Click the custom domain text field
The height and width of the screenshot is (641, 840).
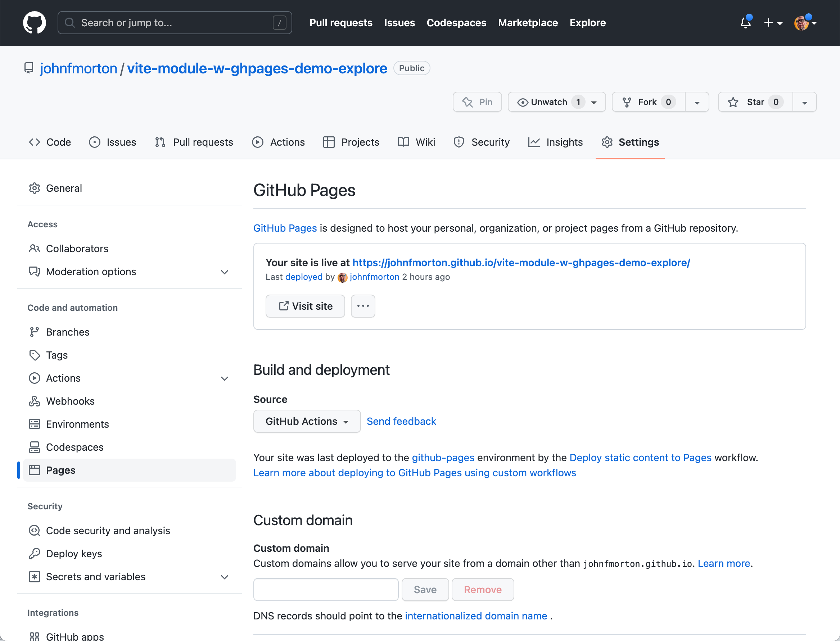[x=326, y=590]
